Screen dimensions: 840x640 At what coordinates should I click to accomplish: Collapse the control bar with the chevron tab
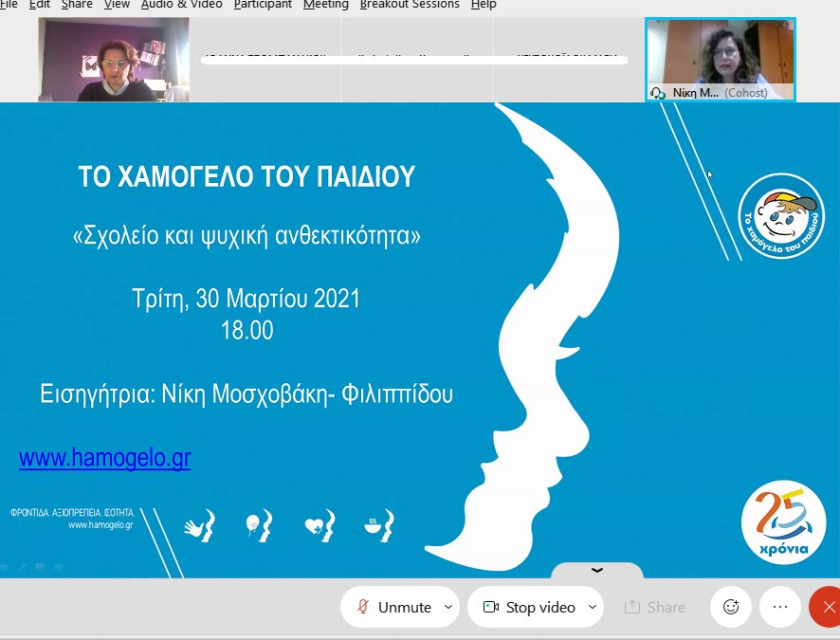[596, 571]
